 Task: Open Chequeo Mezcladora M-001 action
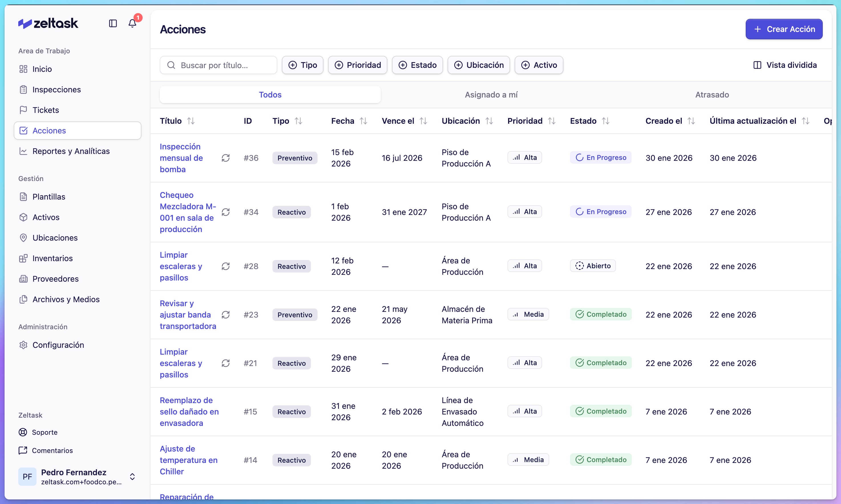188,212
